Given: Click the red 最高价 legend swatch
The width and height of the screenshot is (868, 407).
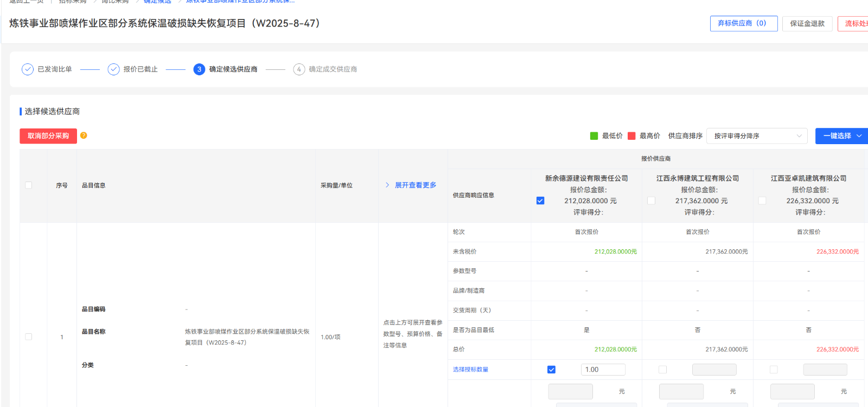Looking at the screenshot, I should coord(631,136).
